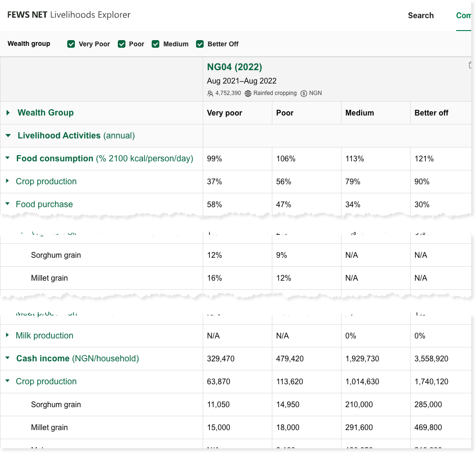476x453 pixels.
Task: Click the Food purchase label
Action: (44, 204)
